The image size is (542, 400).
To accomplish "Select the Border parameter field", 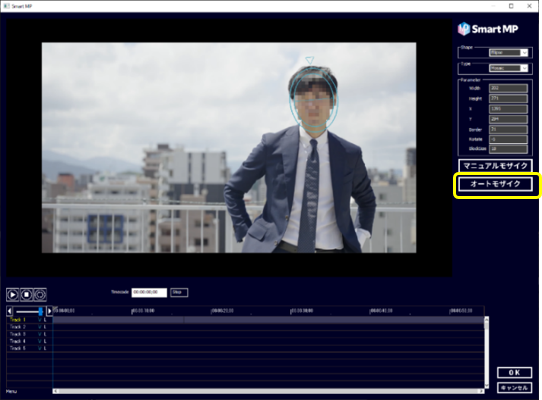I will 508,129.
